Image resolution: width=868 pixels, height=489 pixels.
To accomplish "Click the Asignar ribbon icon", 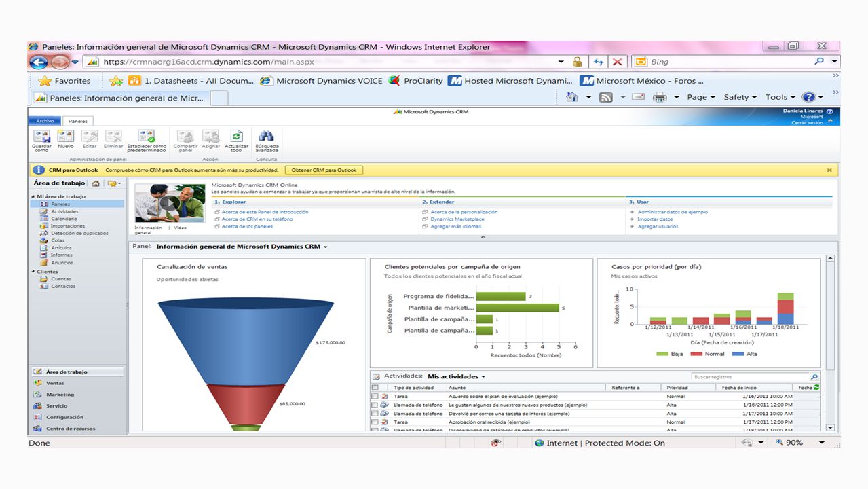I will (x=211, y=137).
